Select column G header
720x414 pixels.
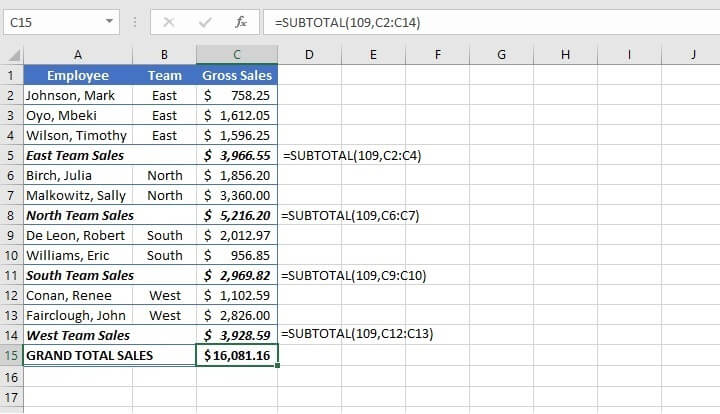(x=501, y=55)
